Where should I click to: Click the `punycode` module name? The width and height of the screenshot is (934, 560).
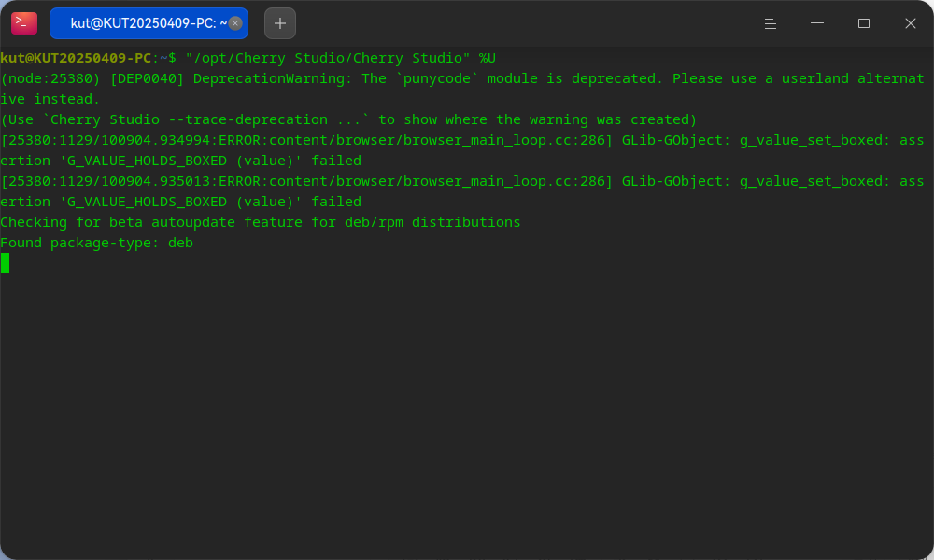pyautogui.click(x=436, y=78)
